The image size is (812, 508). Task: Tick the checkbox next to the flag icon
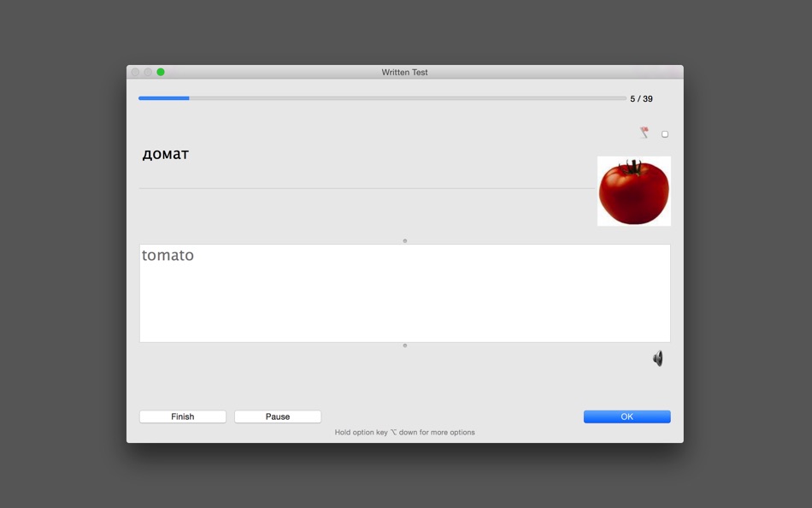point(664,133)
